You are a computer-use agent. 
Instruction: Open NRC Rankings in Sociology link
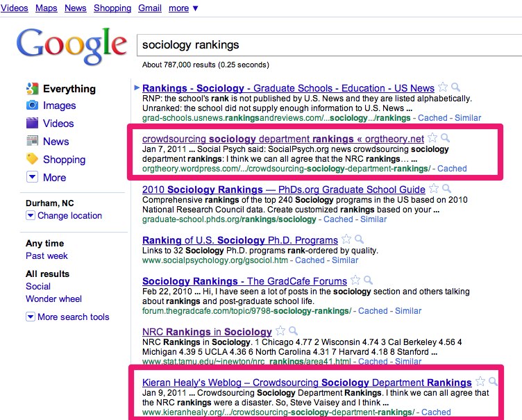point(207,332)
